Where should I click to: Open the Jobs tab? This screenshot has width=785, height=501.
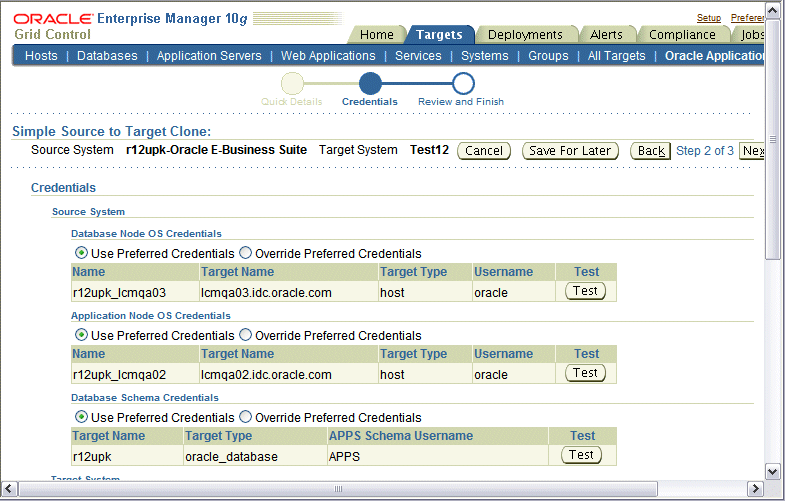751,35
